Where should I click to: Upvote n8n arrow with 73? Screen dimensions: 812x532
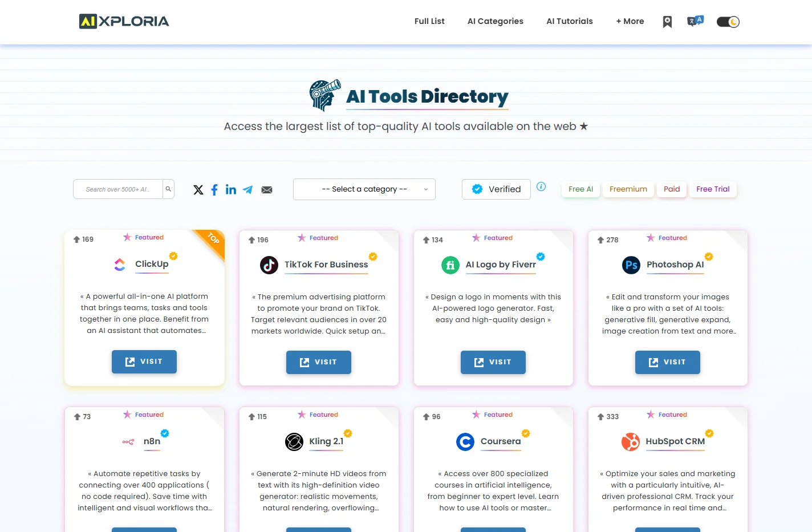(x=77, y=417)
